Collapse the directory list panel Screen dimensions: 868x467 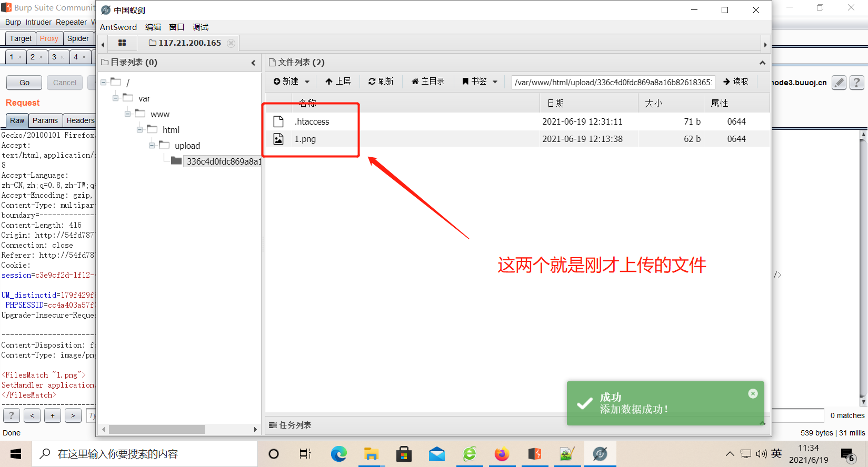coord(253,63)
